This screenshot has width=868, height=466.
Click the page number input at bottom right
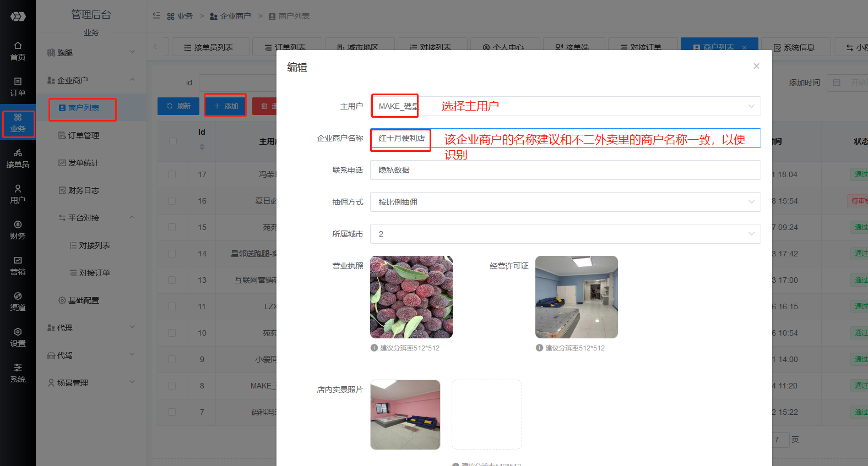[x=780, y=440]
